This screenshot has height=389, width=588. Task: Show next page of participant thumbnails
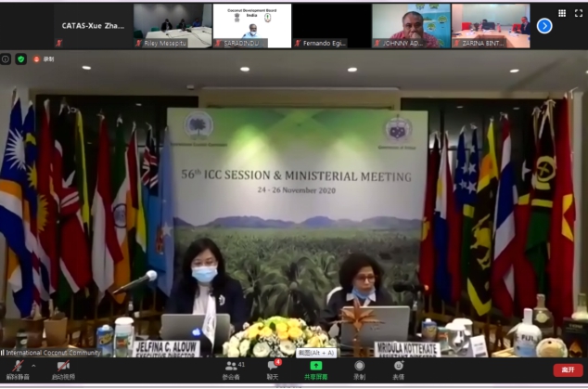544,26
